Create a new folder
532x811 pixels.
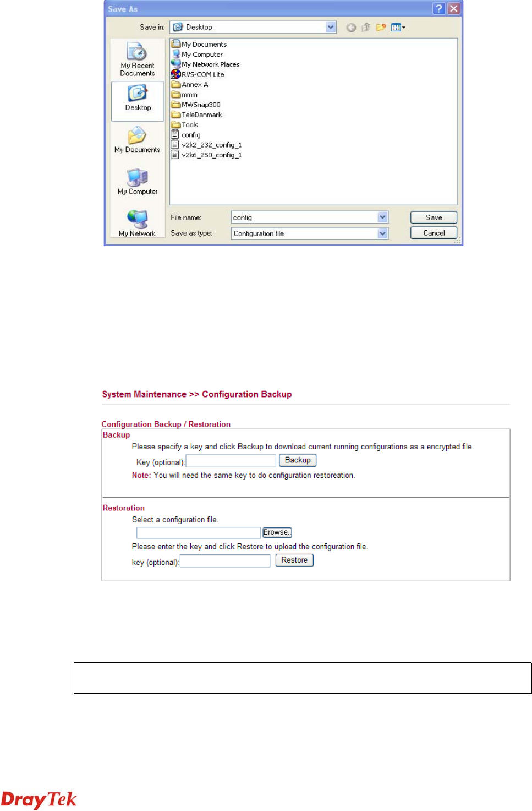(381, 28)
